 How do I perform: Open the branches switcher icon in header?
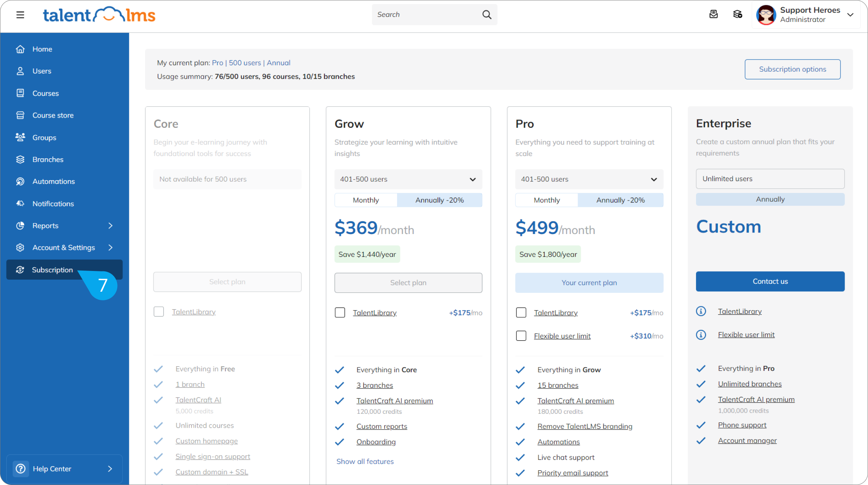(x=738, y=14)
